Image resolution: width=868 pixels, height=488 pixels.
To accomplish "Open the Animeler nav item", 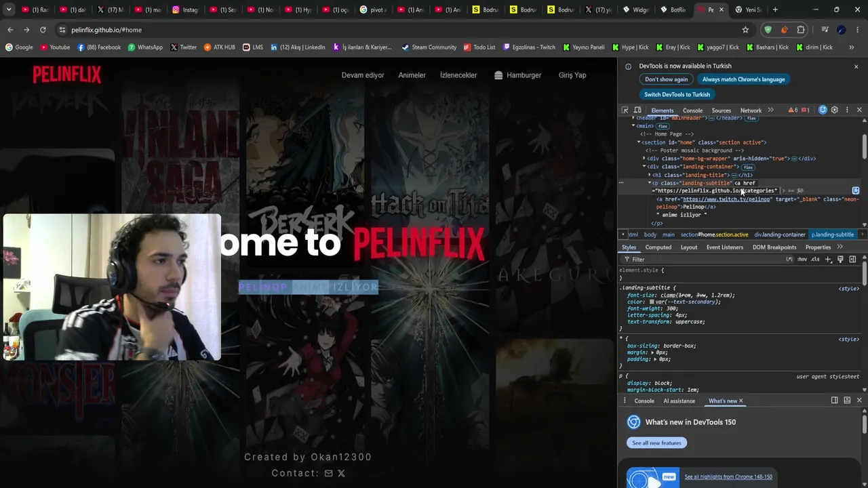I will point(412,75).
